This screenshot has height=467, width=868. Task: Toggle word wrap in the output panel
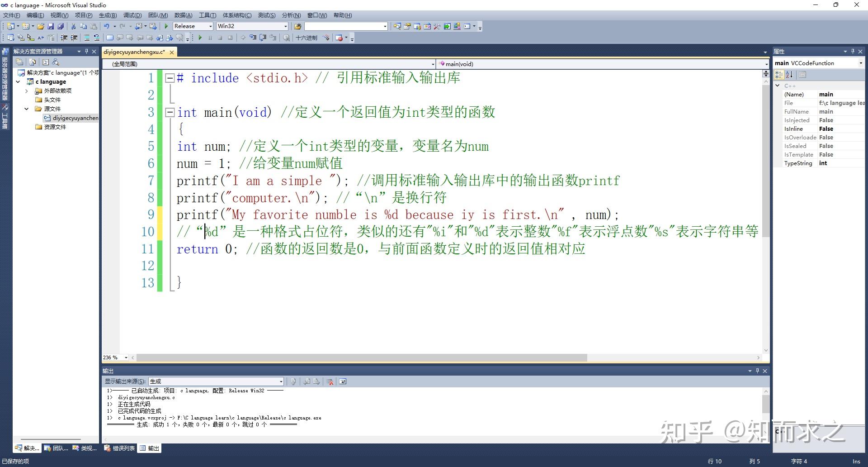coord(343,381)
